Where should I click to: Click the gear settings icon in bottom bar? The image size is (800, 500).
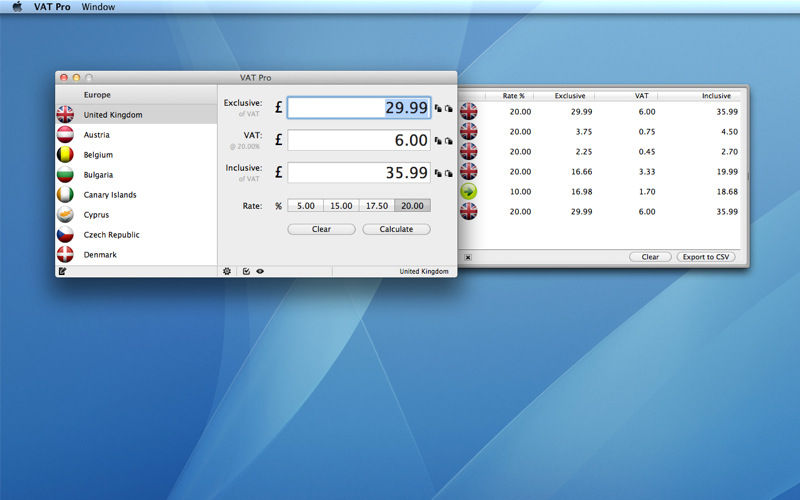(227, 271)
